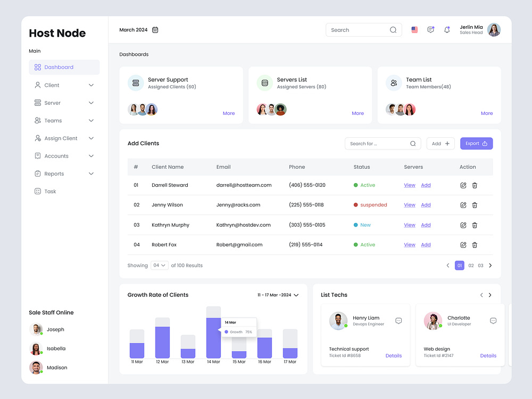Click Jerlin Mia's profile avatar
The width and height of the screenshot is (532, 399).
click(x=494, y=30)
